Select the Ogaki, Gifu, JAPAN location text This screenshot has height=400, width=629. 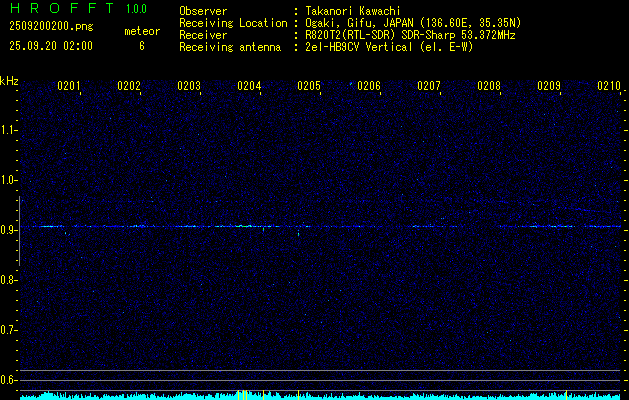[413, 23]
